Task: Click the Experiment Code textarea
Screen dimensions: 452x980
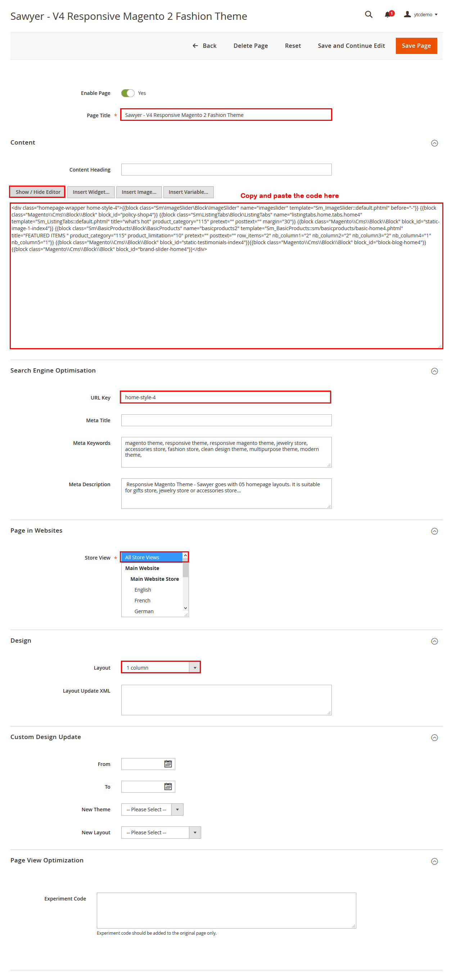Action: [x=226, y=910]
